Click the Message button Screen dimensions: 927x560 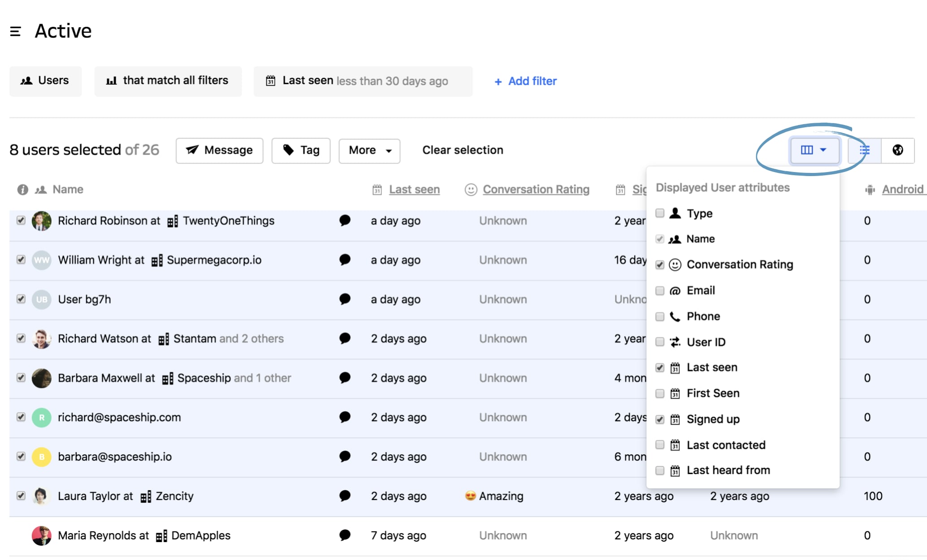pos(220,151)
